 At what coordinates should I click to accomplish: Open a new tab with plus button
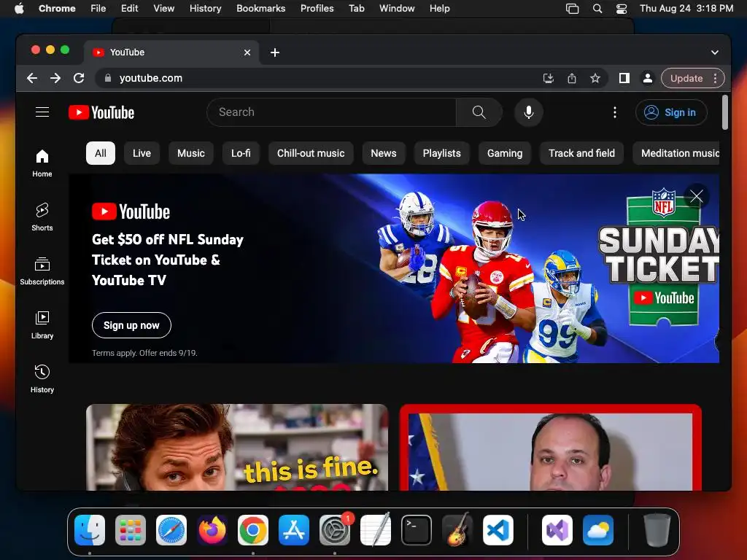pyautogui.click(x=275, y=52)
